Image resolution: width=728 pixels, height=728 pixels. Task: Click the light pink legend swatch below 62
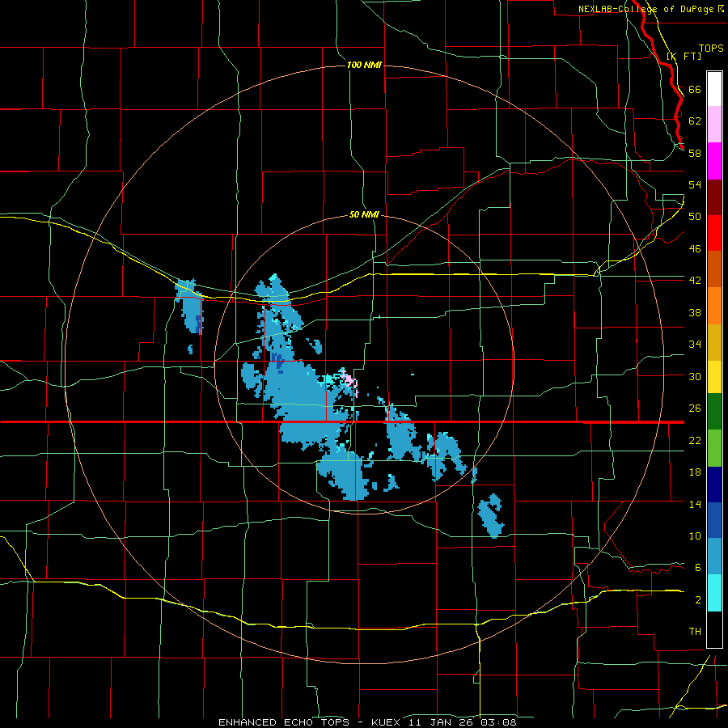point(714,125)
